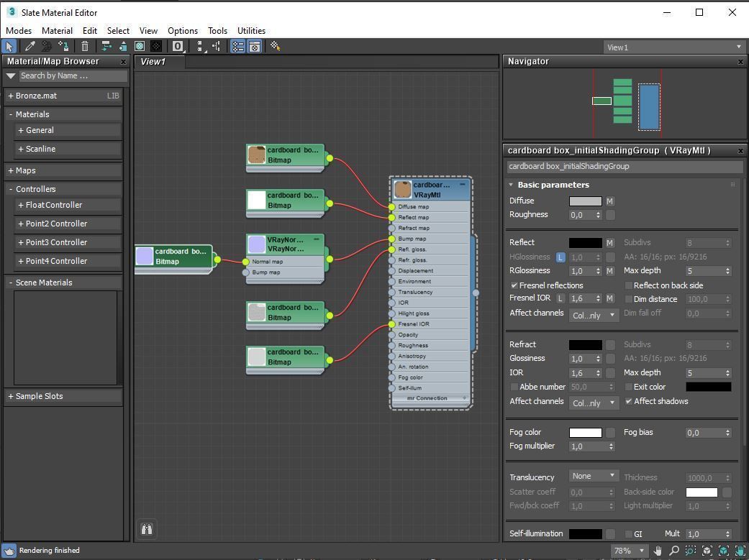749x560 pixels.
Task: Click M map button next to RGlossiness
Action: point(609,271)
